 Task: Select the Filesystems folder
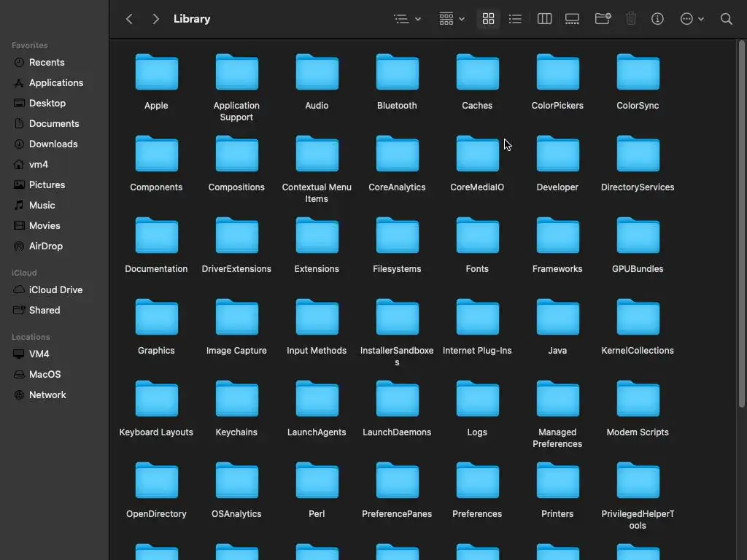[397, 236]
